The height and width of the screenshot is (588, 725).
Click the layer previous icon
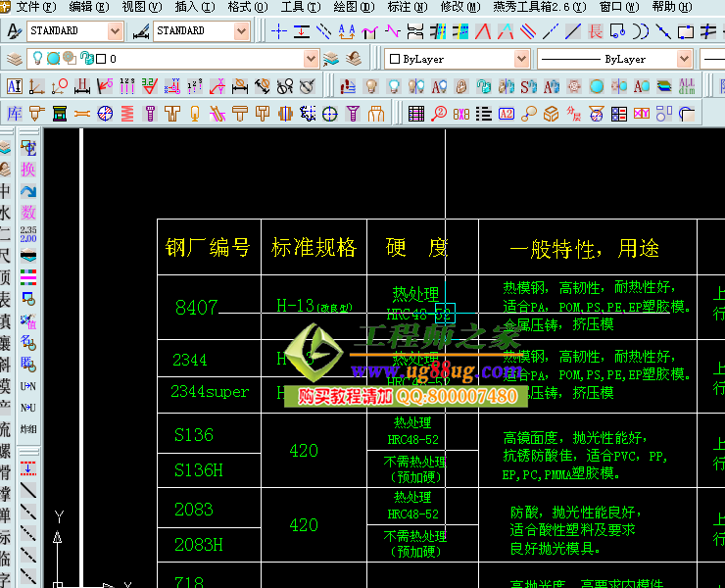tap(354, 59)
